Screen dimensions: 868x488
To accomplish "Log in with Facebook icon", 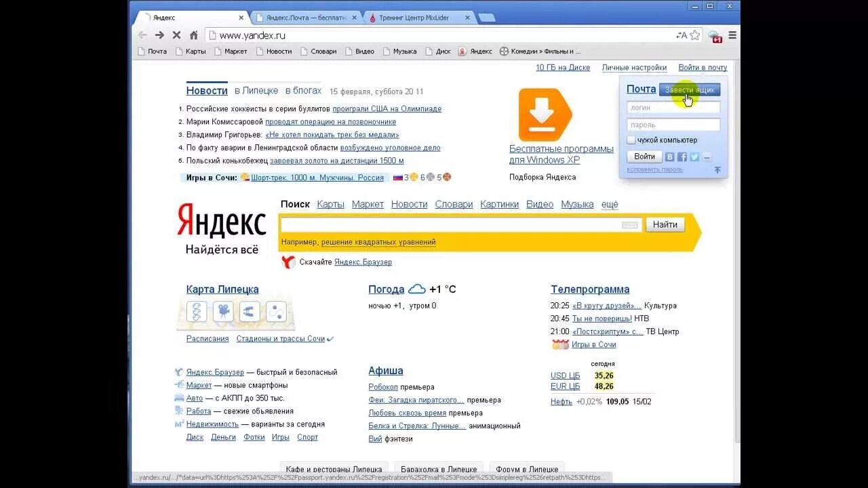I will coord(682,157).
